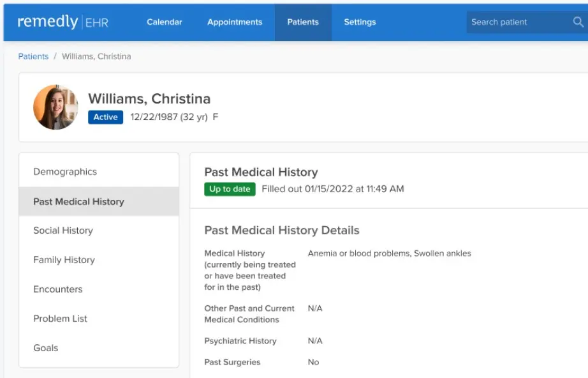This screenshot has width=588, height=378.
Task: Click the Past Medical History page heading
Action: pos(261,172)
